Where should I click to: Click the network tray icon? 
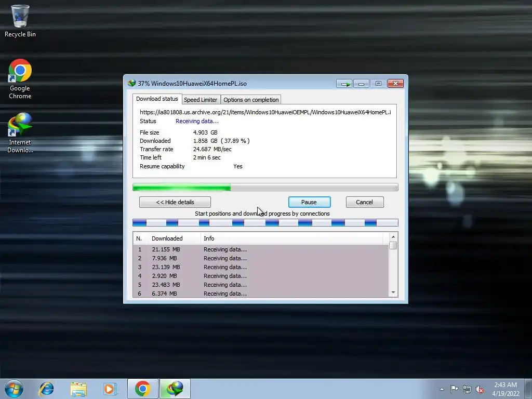click(x=467, y=389)
